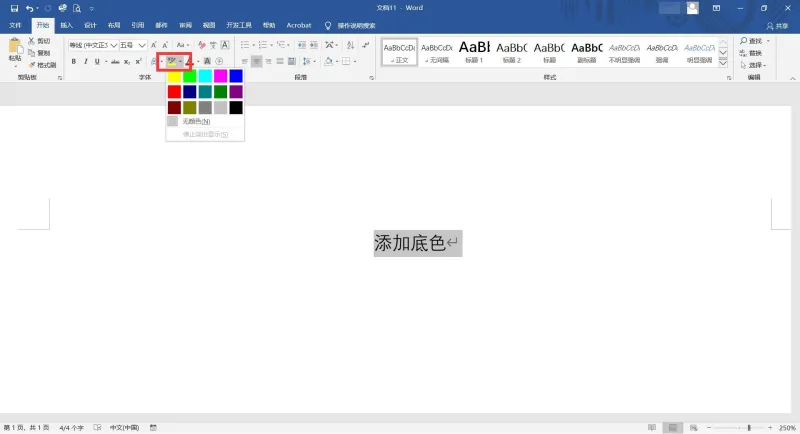Toggle Italic formatting

pyautogui.click(x=85, y=62)
